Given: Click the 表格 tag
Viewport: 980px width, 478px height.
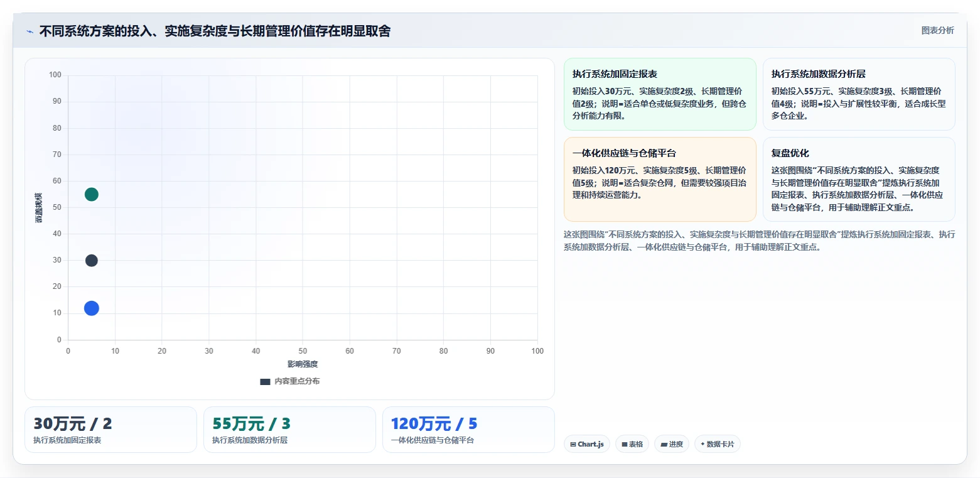Looking at the screenshot, I should coord(632,444).
